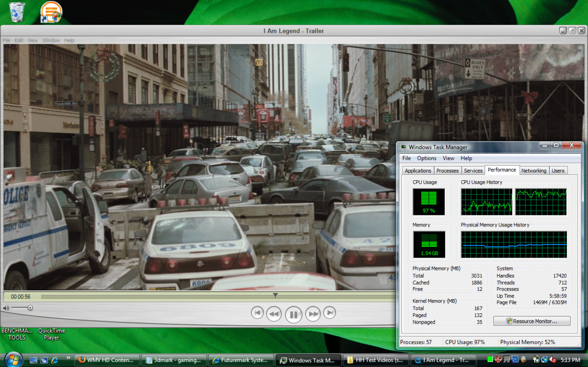
Task: Fast forward the QuickTime trailer
Action: point(313,314)
